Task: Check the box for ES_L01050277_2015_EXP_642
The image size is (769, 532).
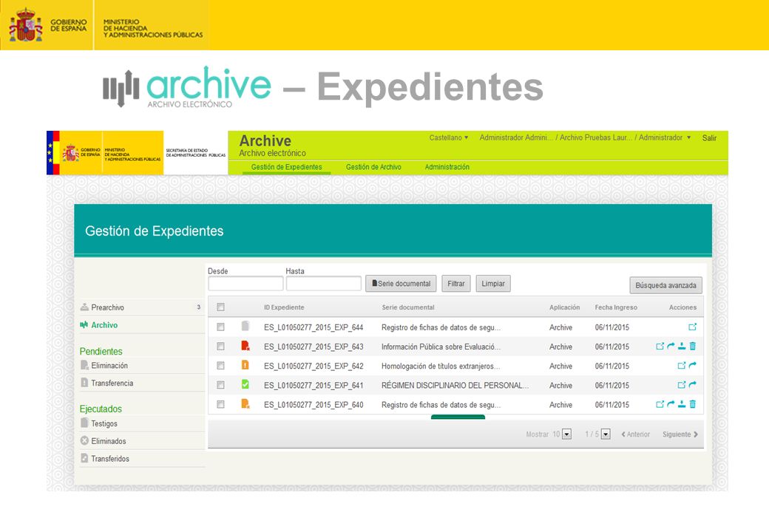Action: [220, 366]
